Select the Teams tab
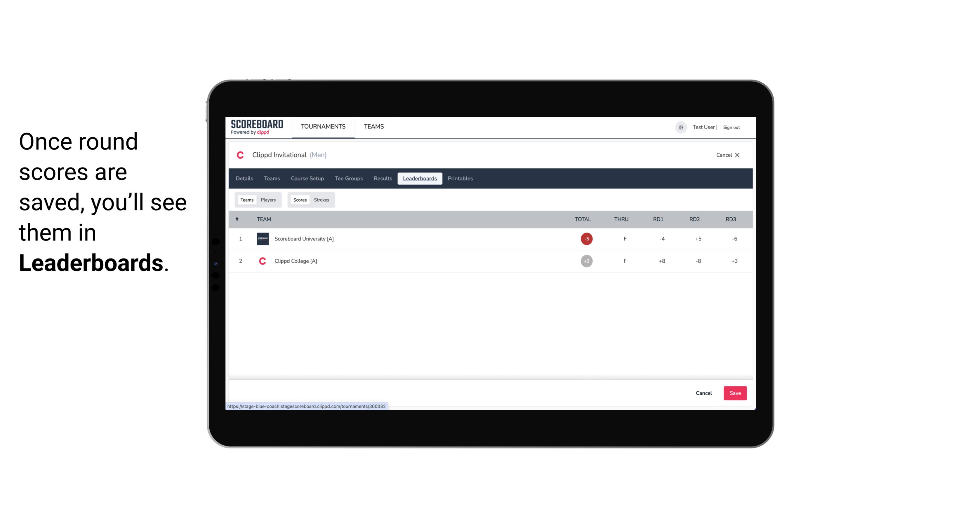980x527 pixels. (246, 200)
